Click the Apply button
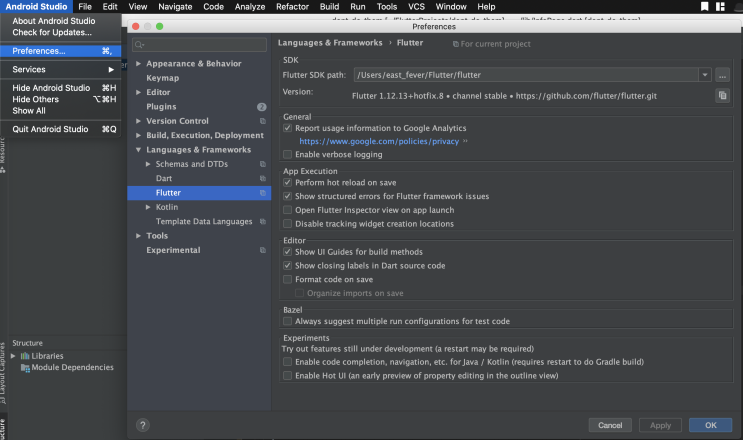743x440 pixels. [660, 425]
